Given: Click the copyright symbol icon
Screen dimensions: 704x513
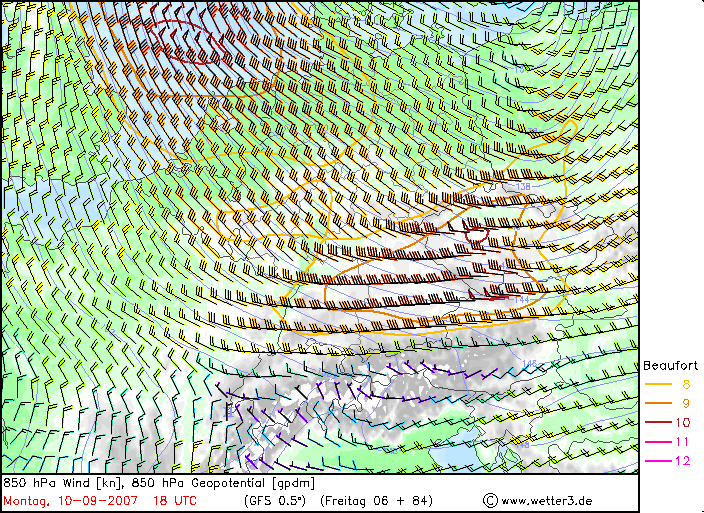Looking at the screenshot, I should 489,499.
